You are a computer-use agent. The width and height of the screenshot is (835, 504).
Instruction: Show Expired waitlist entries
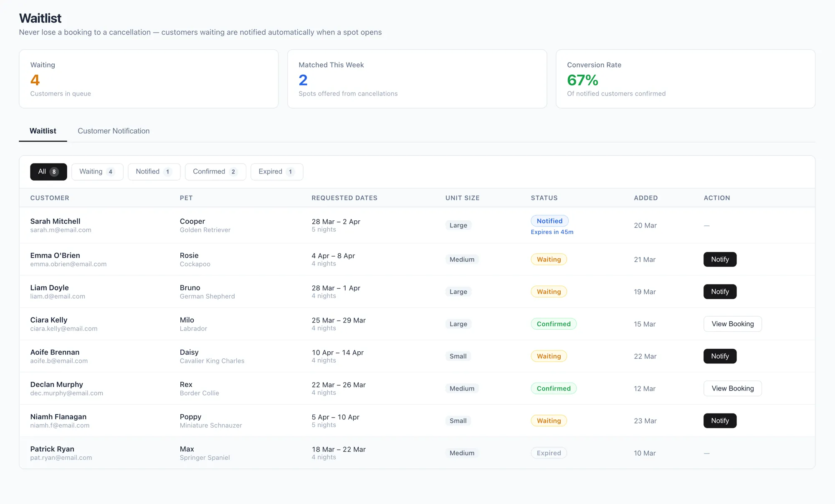276,171
